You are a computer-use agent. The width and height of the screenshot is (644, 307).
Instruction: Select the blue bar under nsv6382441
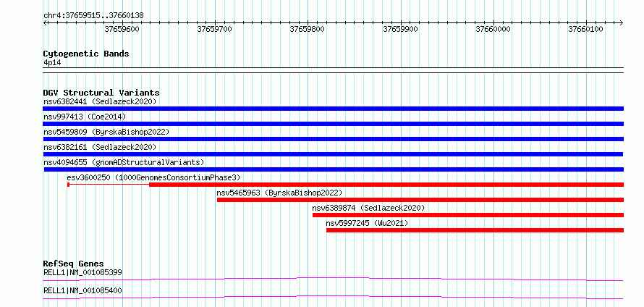point(333,109)
